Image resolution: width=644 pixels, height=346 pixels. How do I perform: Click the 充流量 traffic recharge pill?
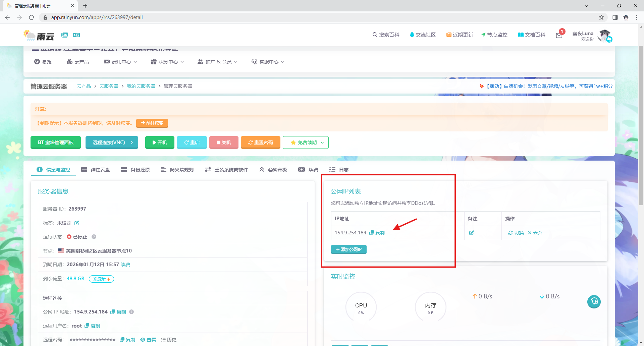point(101,279)
